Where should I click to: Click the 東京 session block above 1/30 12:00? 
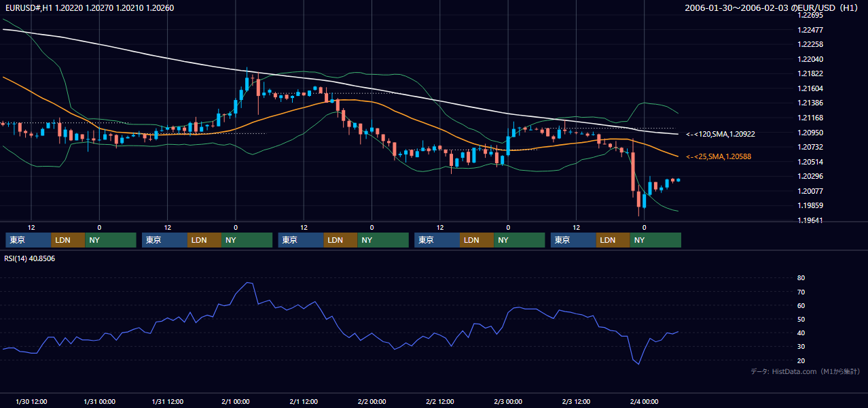pyautogui.click(x=29, y=240)
